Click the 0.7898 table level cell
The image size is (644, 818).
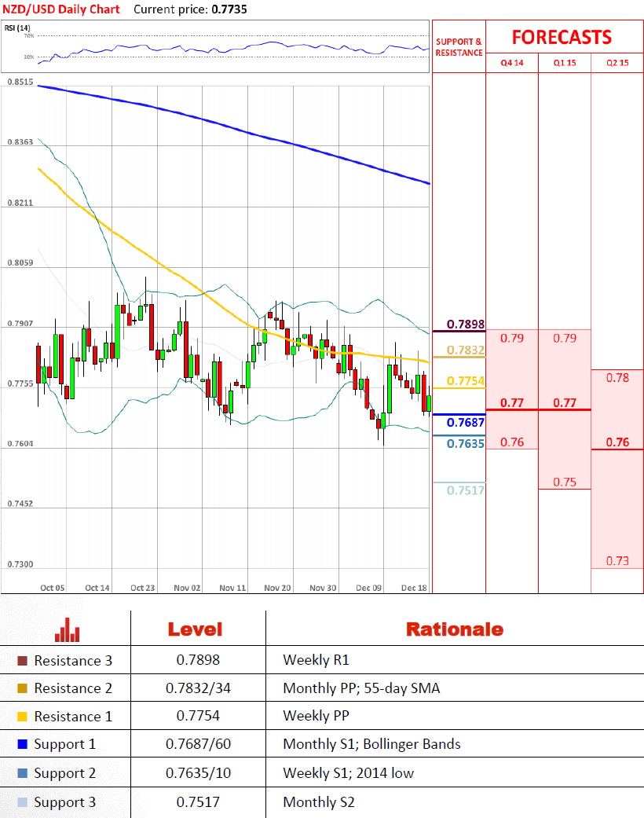pos(198,661)
